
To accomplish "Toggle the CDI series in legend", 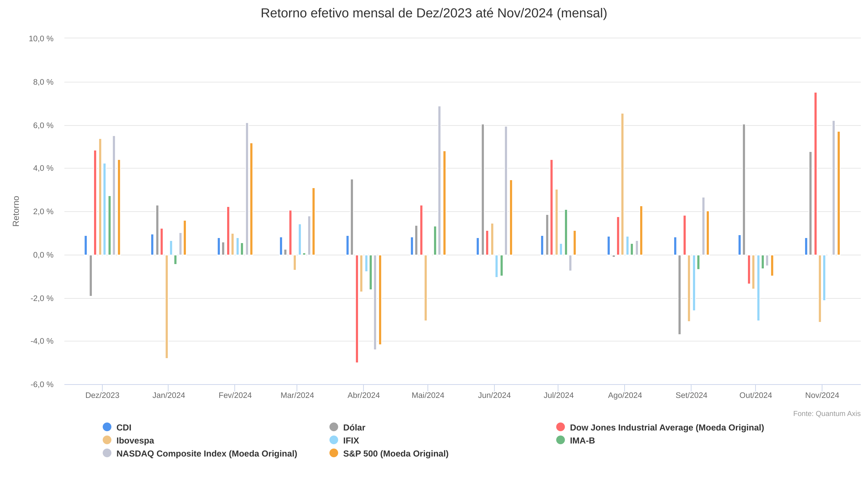I will tap(117, 427).
